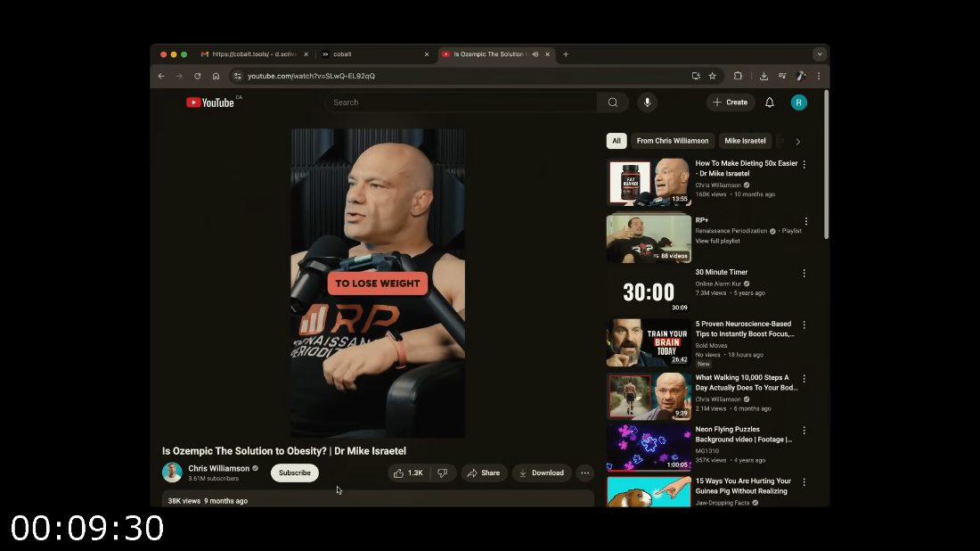Open 30 Minute Timer thumbnail
Screen dimensions: 980x551
649,292
